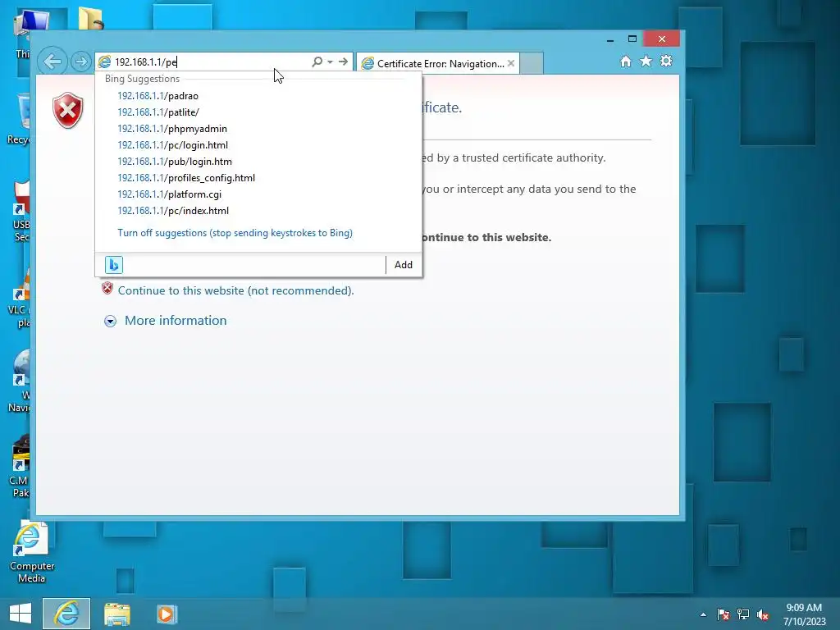Maximize the Internet Explorer window
The height and width of the screenshot is (630, 840).
632,39
